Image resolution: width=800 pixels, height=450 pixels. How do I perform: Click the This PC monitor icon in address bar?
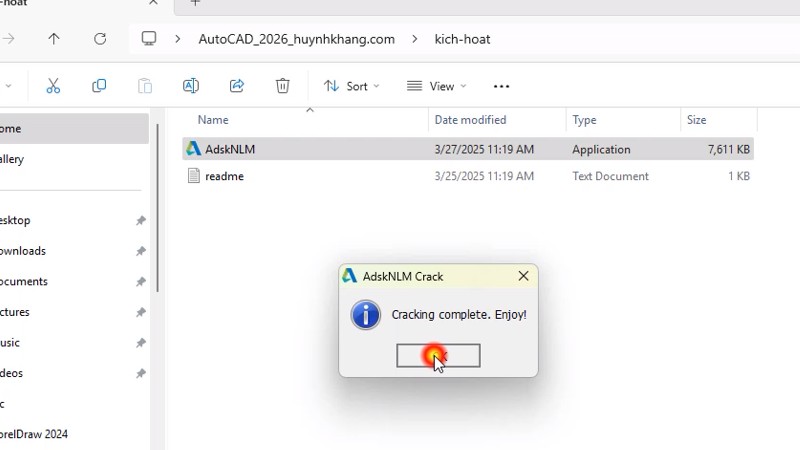click(x=149, y=39)
